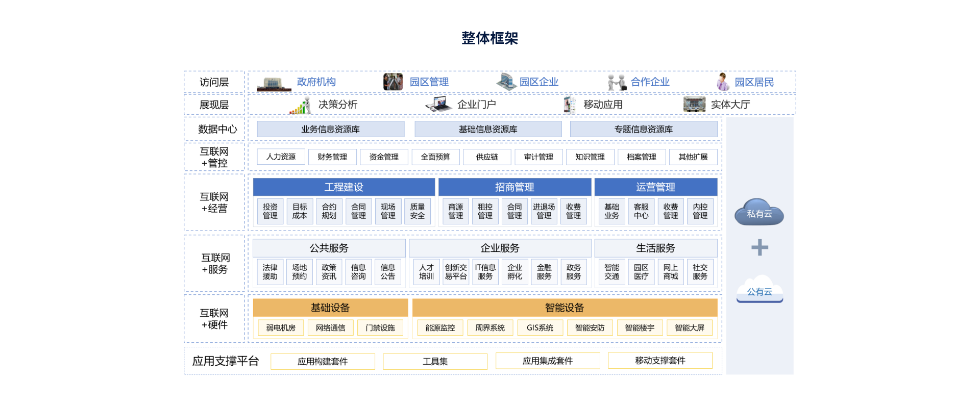Select the 公有云 cloud icon
This screenshot has height=406, width=980.
[759, 291]
